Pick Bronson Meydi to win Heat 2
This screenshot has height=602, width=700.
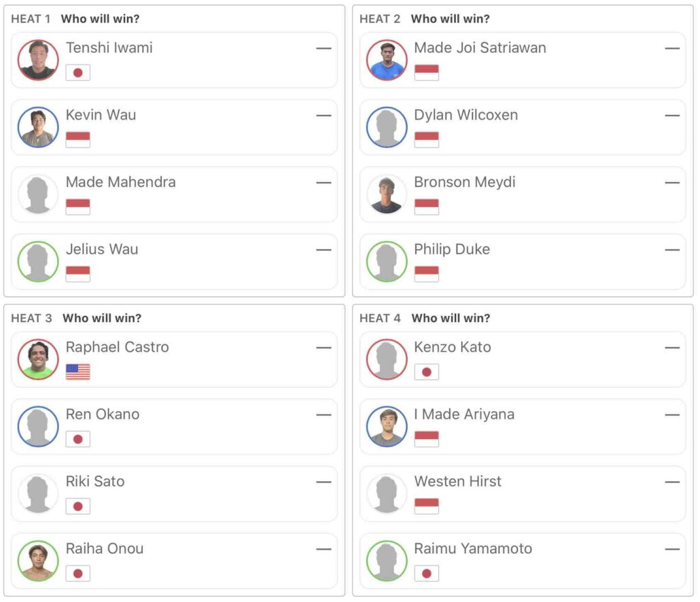point(522,195)
